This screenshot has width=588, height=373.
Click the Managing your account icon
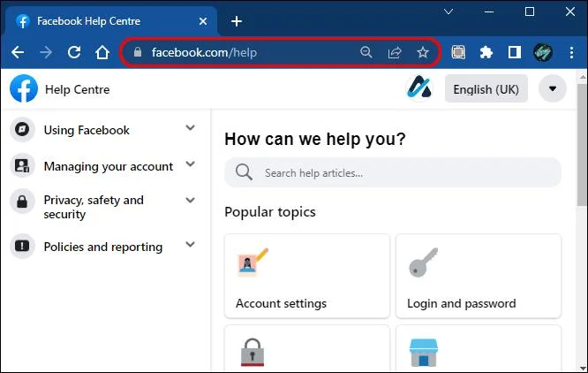click(x=22, y=165)
